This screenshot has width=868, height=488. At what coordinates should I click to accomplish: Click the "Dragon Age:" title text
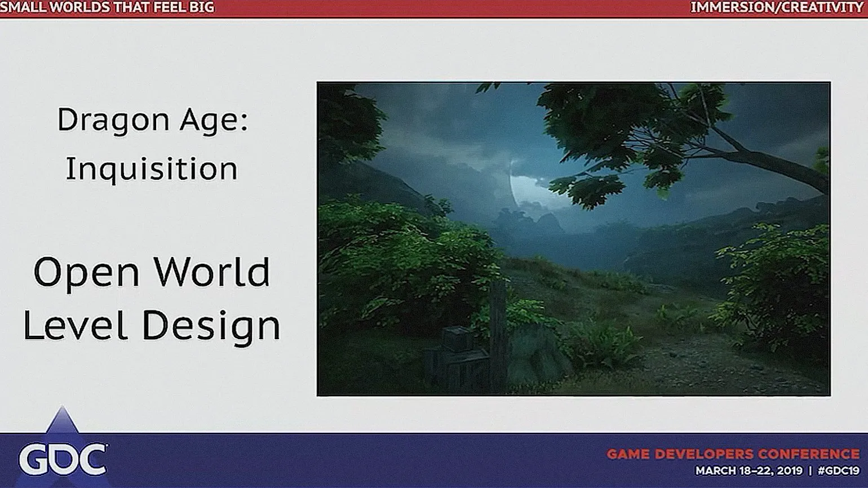[x=152, y=120]
